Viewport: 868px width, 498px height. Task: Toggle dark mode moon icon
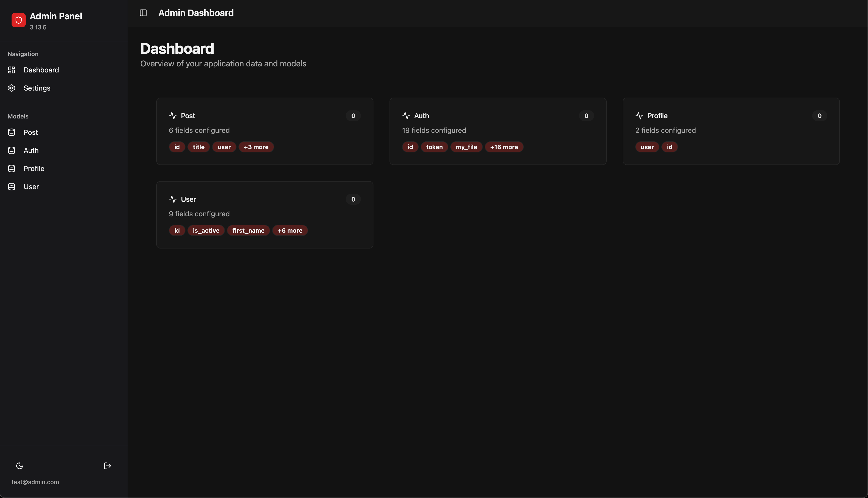pos(20,466)
